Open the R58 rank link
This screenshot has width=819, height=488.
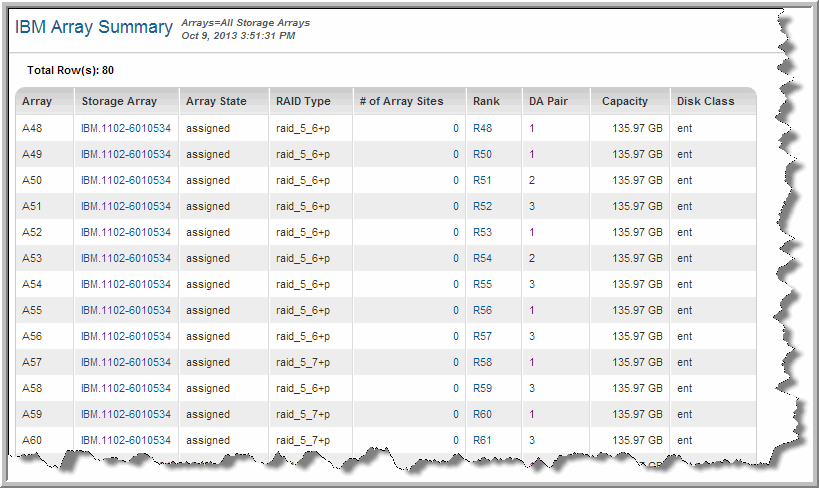(x=482, y=362)
